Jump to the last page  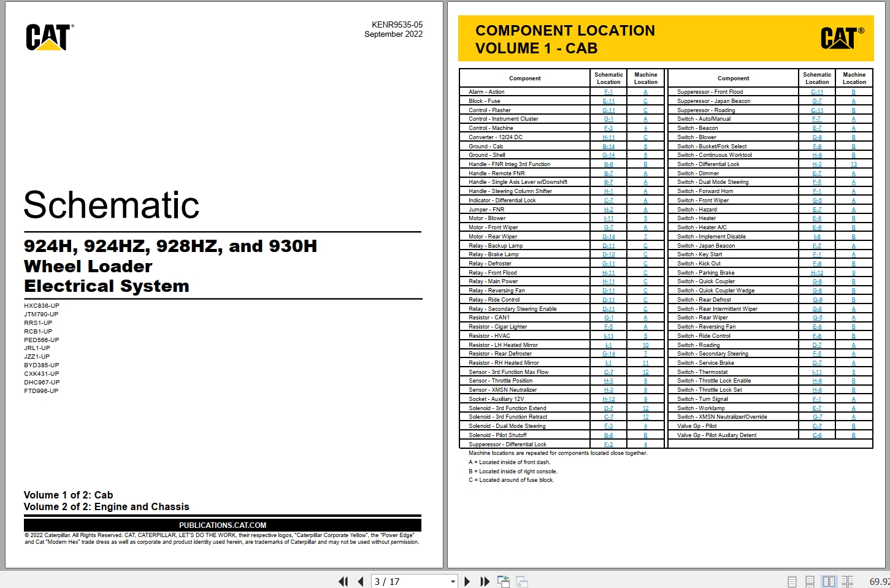485,581
